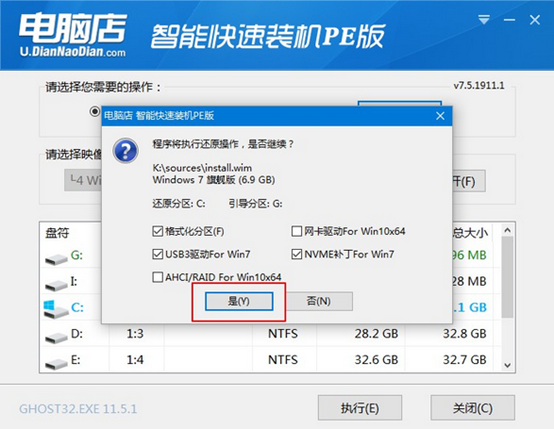Image resolution: width=554 pixels, height=429 pixels.
Task: Click the '程序将执行还原操作，是否继续？' message
Action: 223,144
